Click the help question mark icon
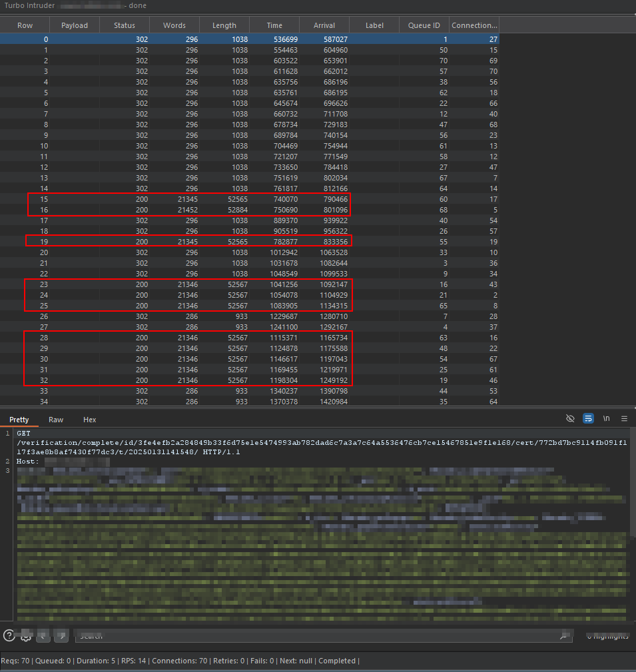Screen dimensions: 636x672 point(9,635)
